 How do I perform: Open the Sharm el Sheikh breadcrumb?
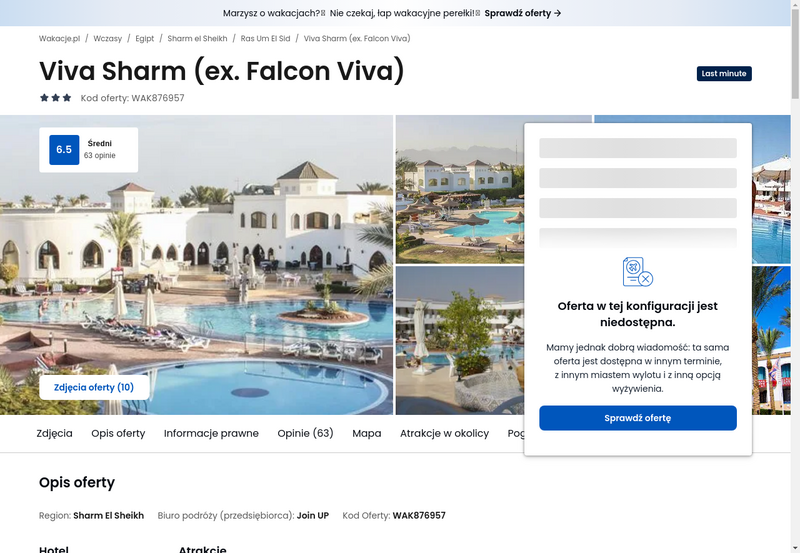coord(197,38)
